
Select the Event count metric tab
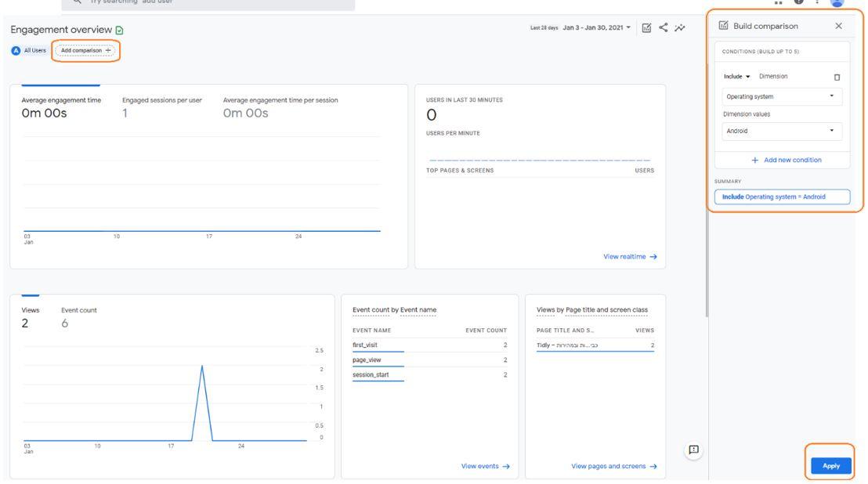point(78,317)
